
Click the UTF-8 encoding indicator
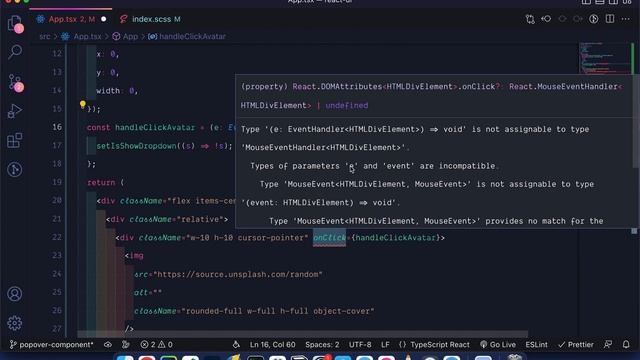click(360, 345)
